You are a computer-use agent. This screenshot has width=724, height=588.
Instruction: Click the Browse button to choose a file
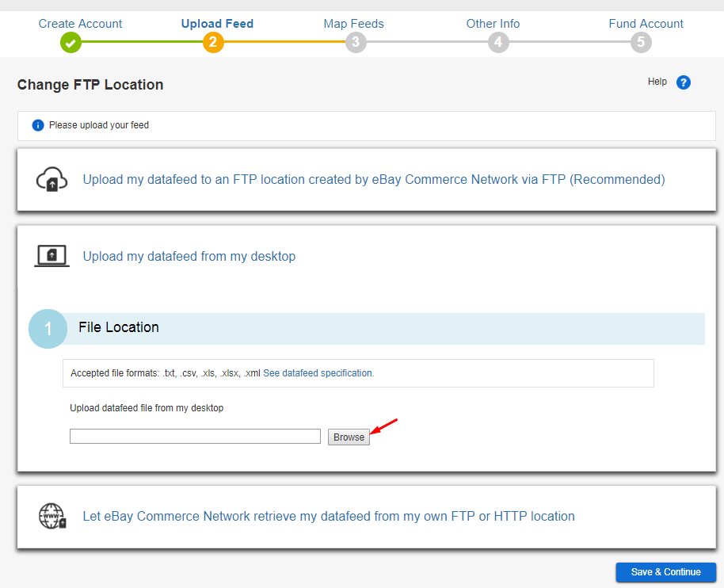click(x=349, y=437)
